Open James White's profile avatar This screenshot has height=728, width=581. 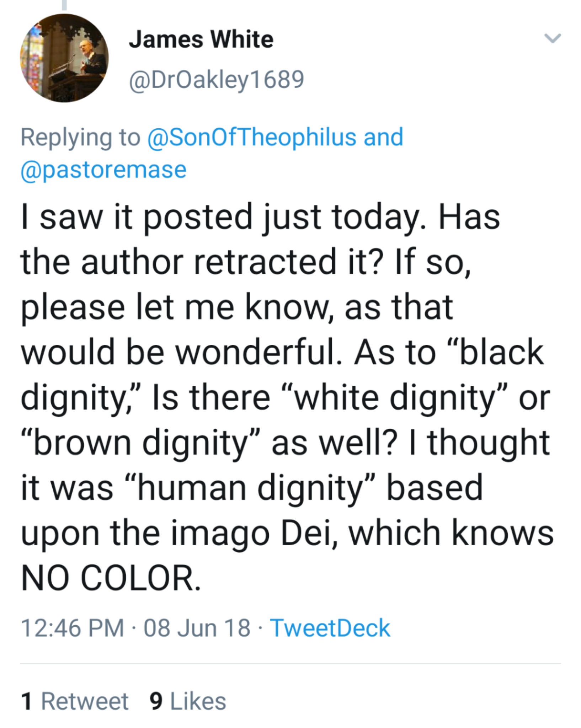(64, 58)
